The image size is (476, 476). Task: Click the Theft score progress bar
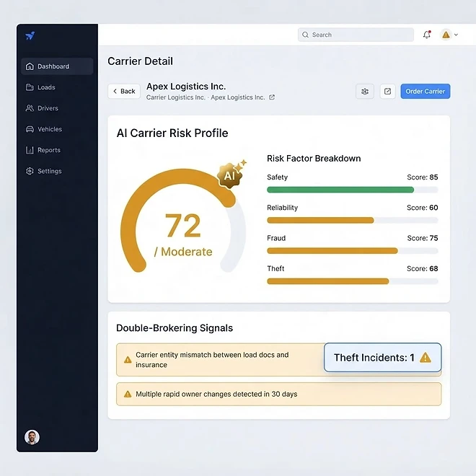click(353, 281)
